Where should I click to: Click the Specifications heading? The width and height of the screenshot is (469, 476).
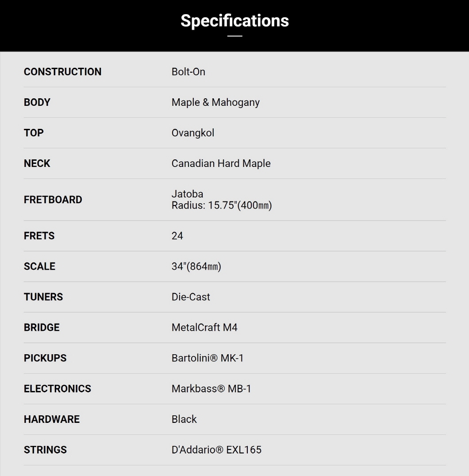[234, 21]
